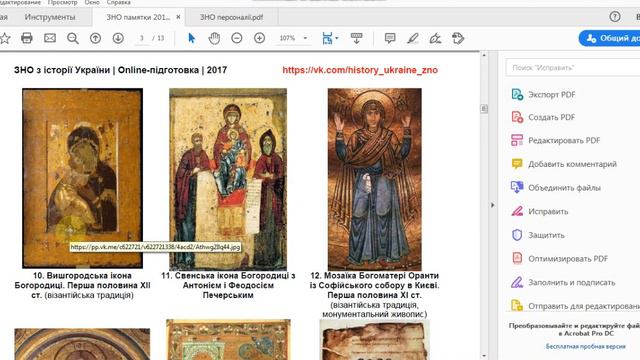This screenshot has width=640, height=360.
Task: Click the fit page width icon
Action: (x=327, y=38)
